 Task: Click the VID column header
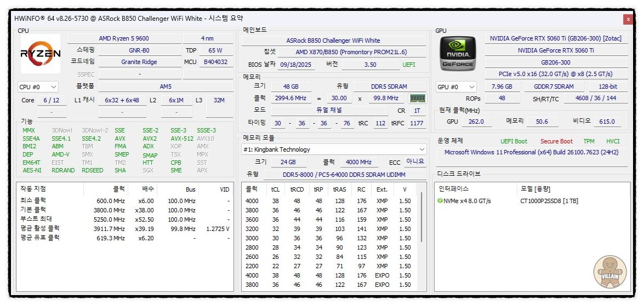click(x=224, y=189)
